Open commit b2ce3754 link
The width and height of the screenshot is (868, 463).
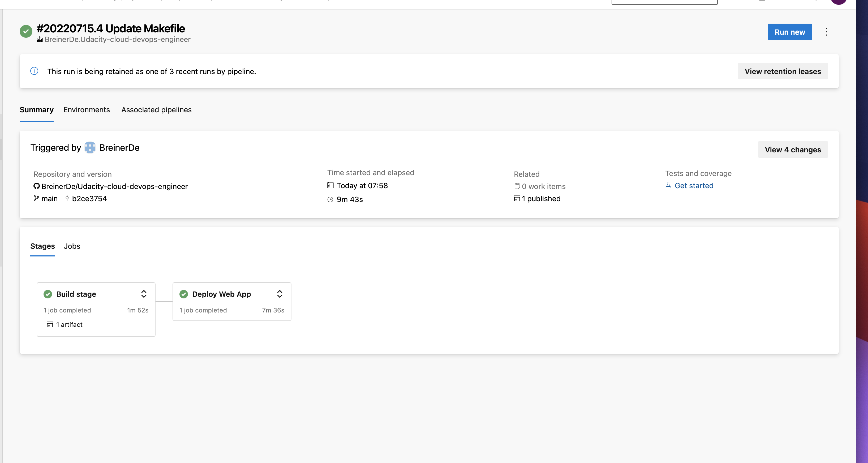pos(89,199)
